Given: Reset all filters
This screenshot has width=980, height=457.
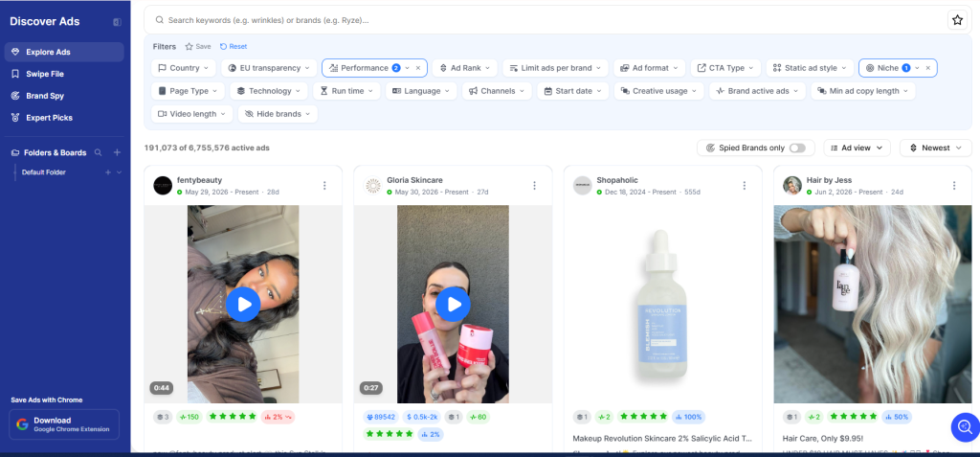Looking at the screenshot, I should coord(234,46).
